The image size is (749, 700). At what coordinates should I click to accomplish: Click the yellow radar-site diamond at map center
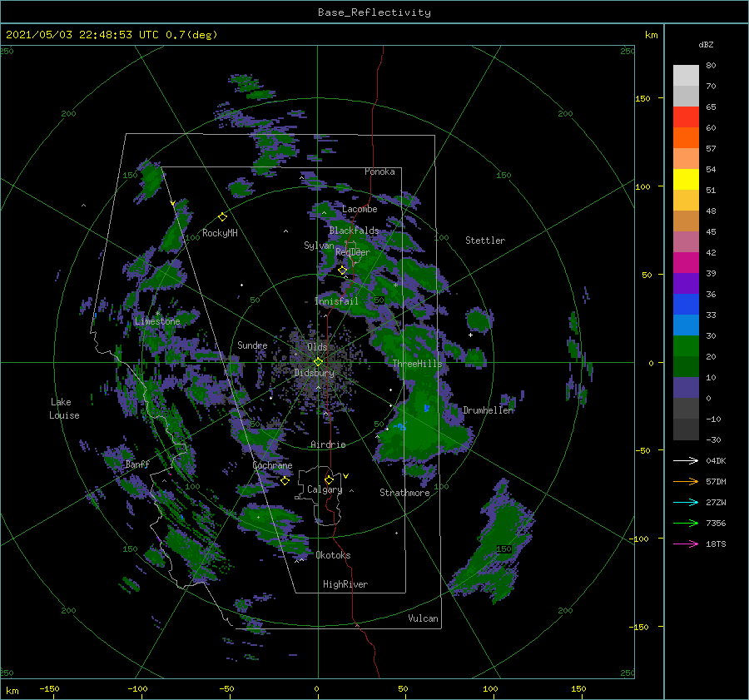click(318, 362)
